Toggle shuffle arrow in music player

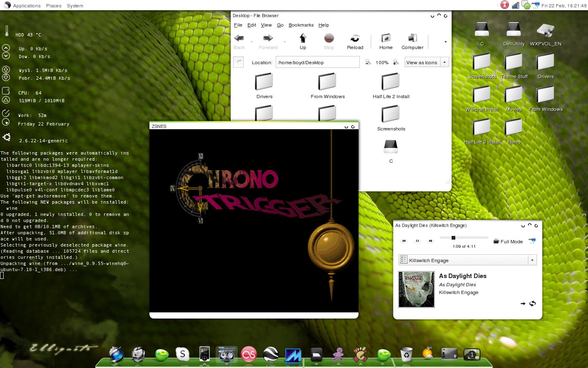[x=523, y=303]
